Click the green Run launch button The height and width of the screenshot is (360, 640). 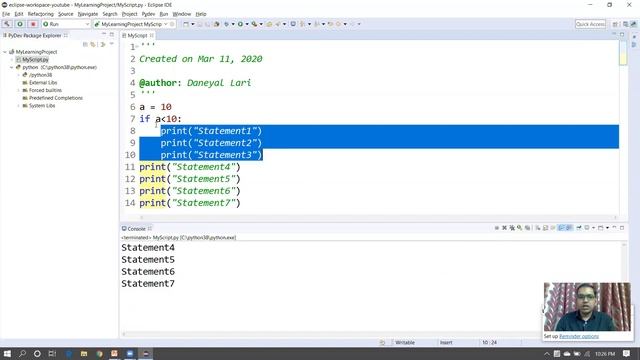(x=20, y=24)
